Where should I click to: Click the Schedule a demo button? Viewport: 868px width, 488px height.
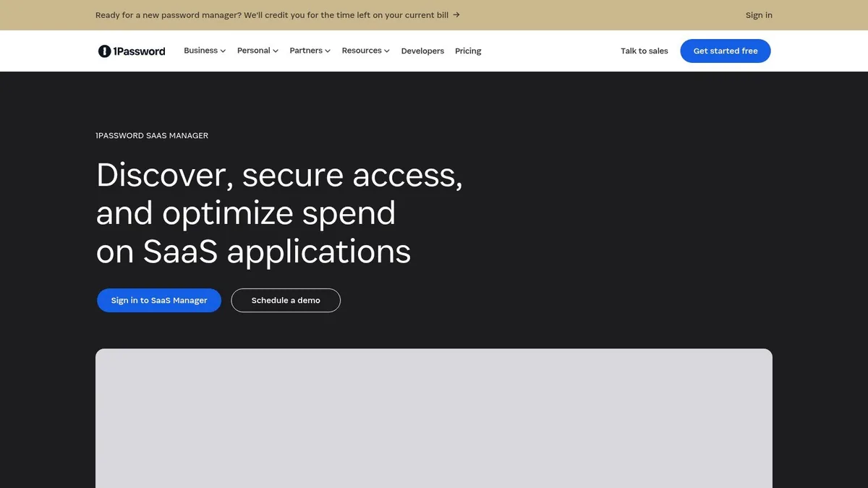[x=286, y=301]
